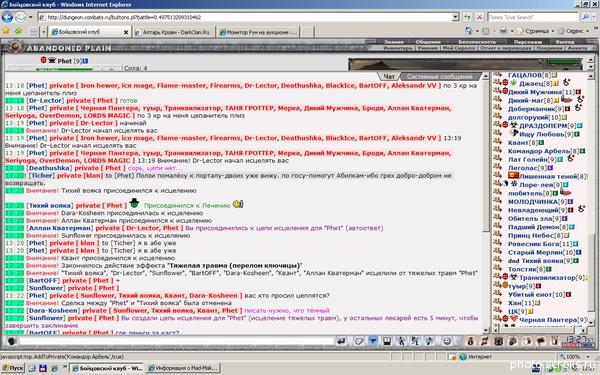
Task: Click the sound note icon in chat bar
Action: point(430,341)
